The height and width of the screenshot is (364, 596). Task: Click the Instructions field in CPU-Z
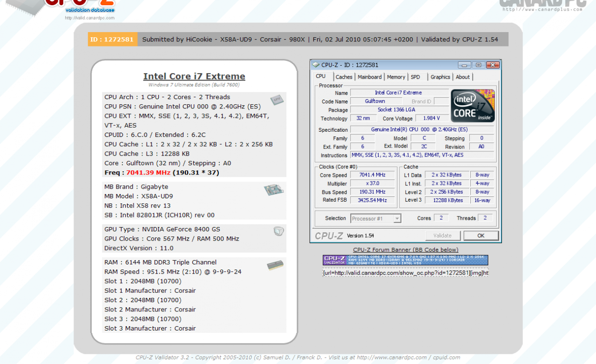coord(423,155)
